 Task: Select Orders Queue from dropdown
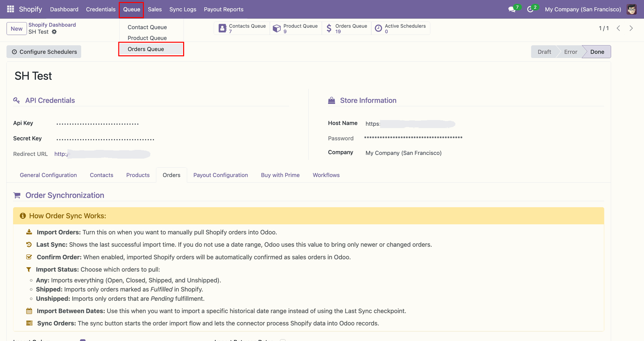(x=151, y=49)
